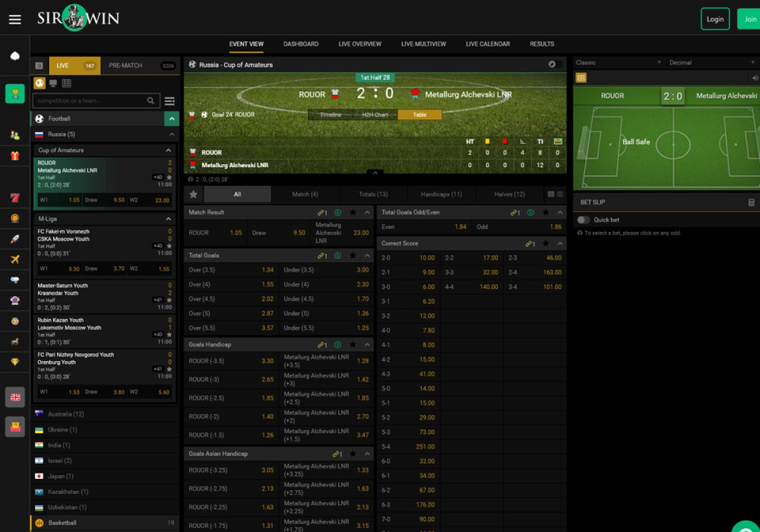Open the Classic view dropdown

click(619, 63)
